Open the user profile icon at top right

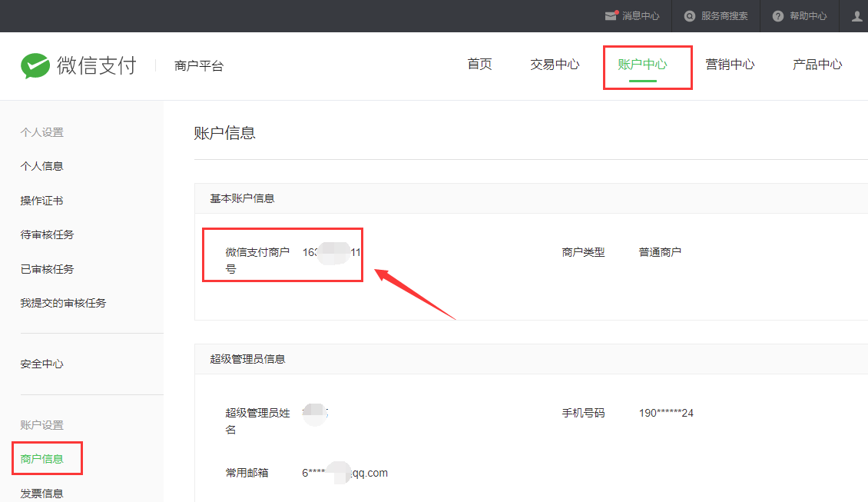857,16
